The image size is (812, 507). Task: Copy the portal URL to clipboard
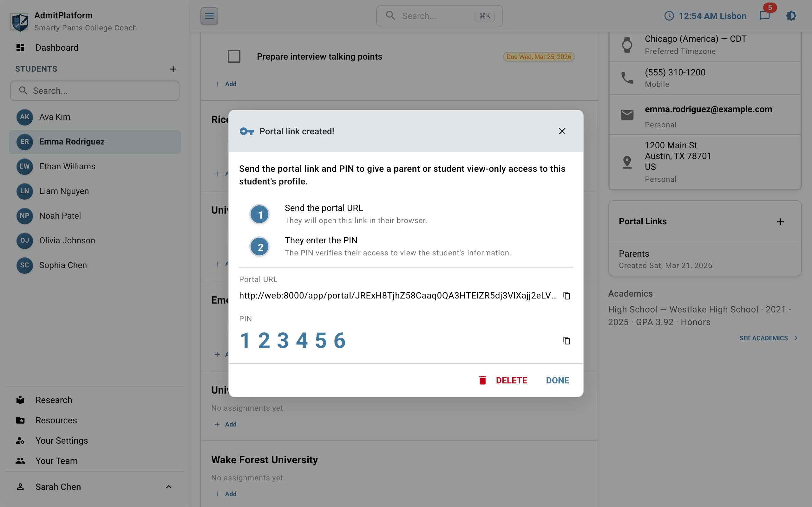[x=566, y=295]
